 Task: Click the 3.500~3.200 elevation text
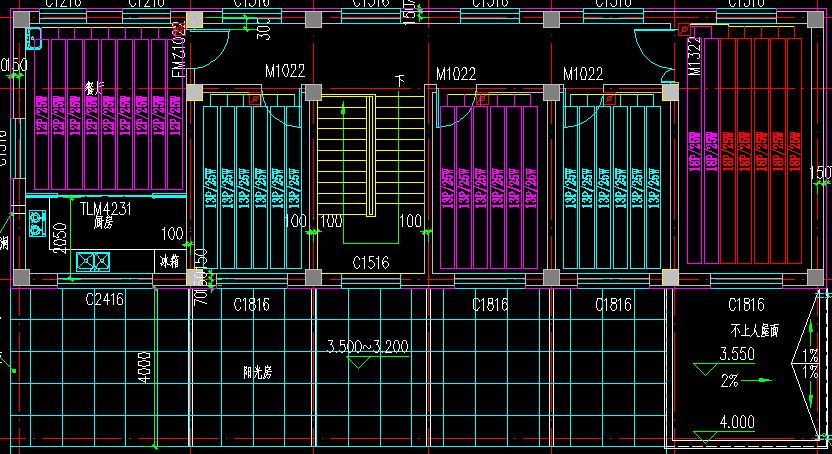click(x=368, y=347)
